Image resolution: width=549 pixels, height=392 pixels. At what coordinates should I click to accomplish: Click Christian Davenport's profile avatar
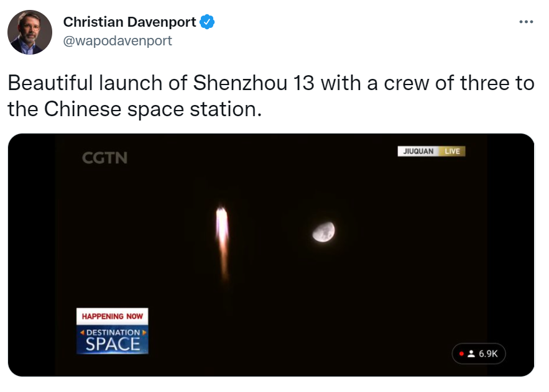pyautogui.click(x=29, y=32)
